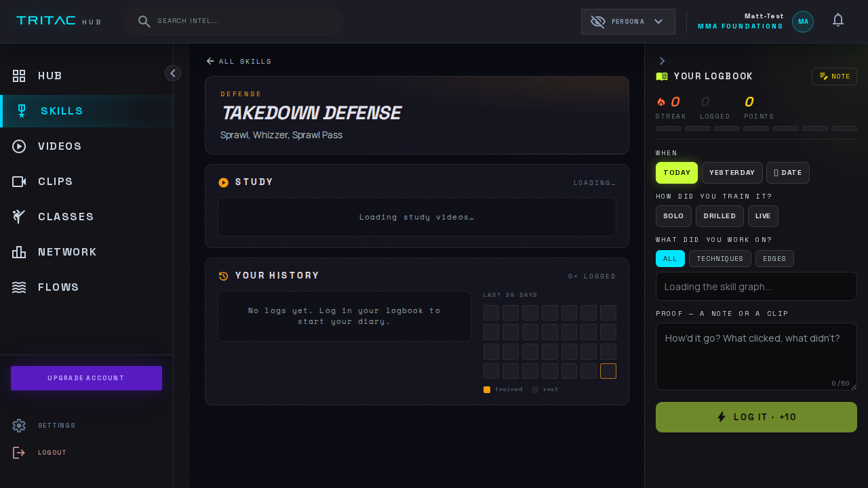
Task: Open Flows menu item
Action: tap(86, 287)
